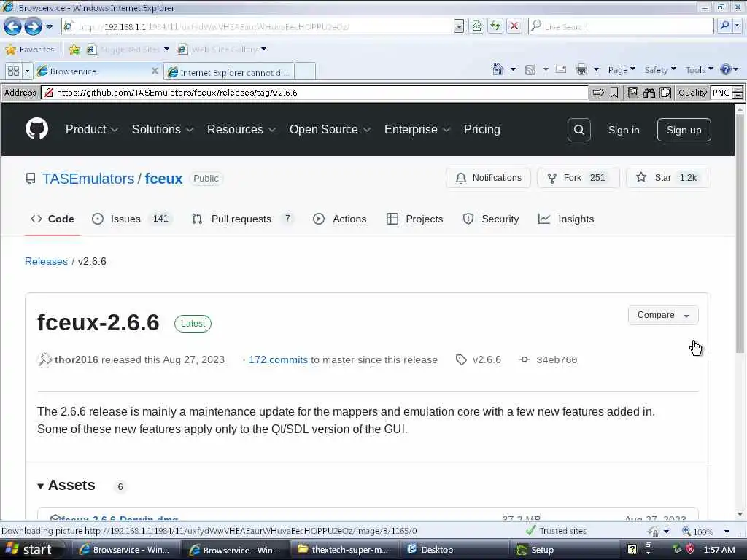This screenshot has width=747, height=560.
Task: Open the Quick Tabs grid icon
Action: tap(13, 71)
